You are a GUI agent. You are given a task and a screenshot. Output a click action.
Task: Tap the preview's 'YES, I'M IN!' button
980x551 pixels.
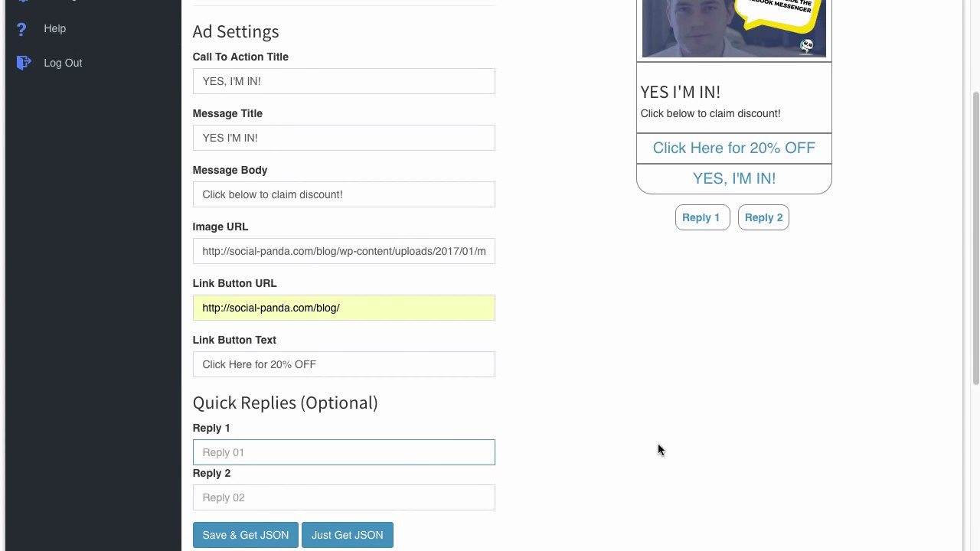[733, 179]
